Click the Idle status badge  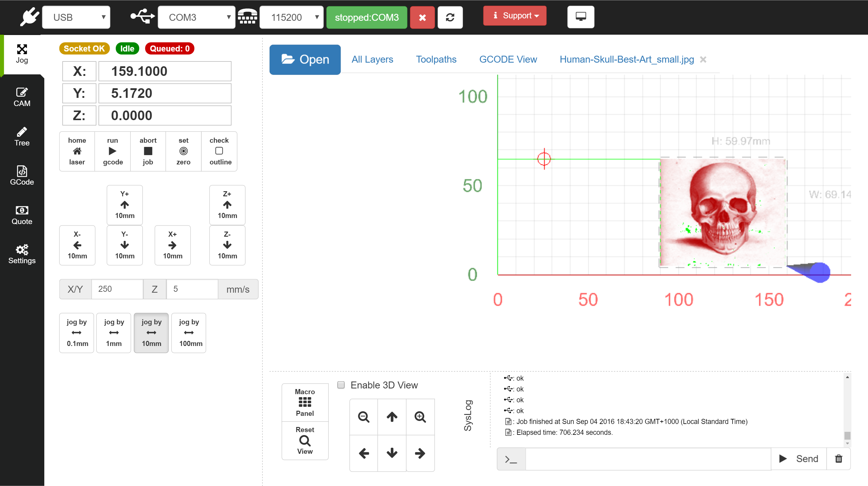pos(127,48)
